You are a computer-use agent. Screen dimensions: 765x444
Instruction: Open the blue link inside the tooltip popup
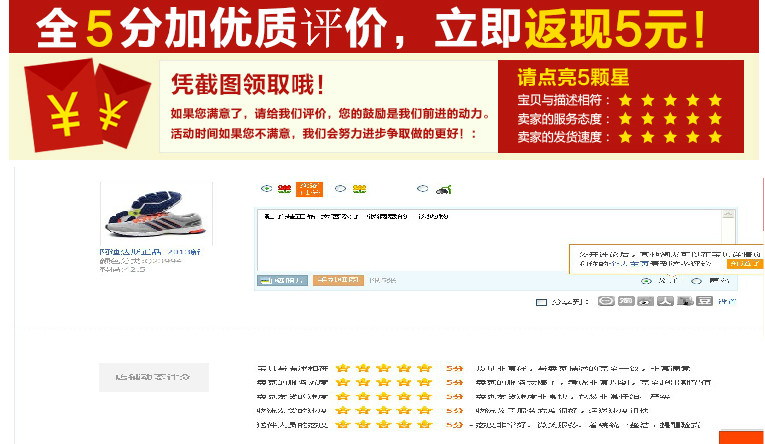point(630,263)
